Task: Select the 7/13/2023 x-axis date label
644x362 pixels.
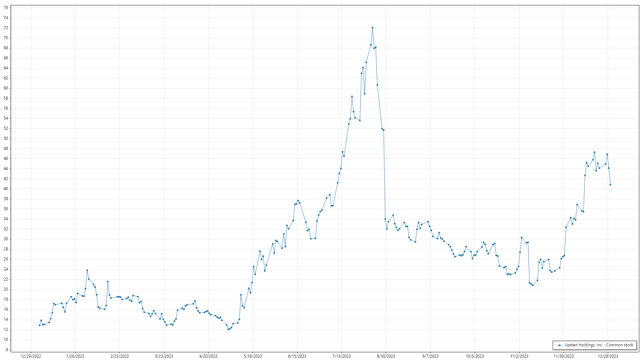Action: click(x=341, y=356)
